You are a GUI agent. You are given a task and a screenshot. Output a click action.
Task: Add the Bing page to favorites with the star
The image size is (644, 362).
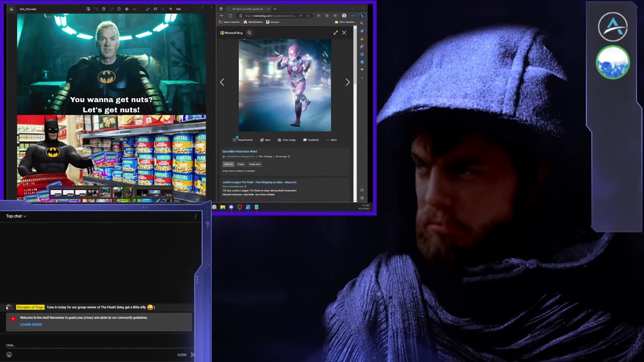click(x=308, y=16)
